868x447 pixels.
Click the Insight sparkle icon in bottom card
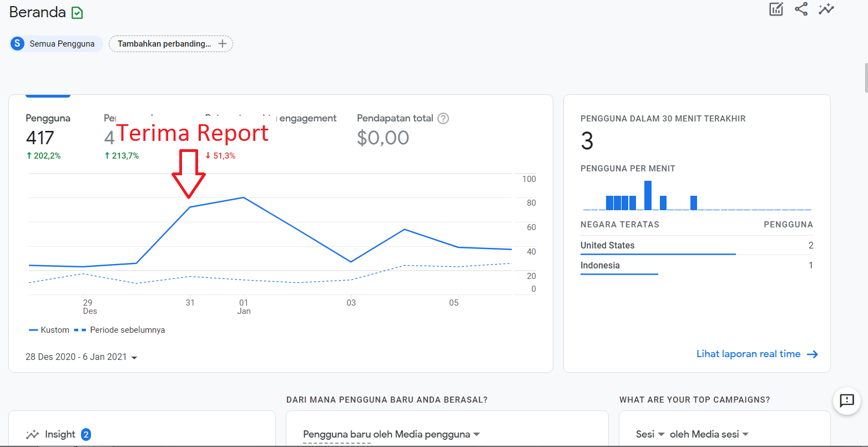(33, 435)
